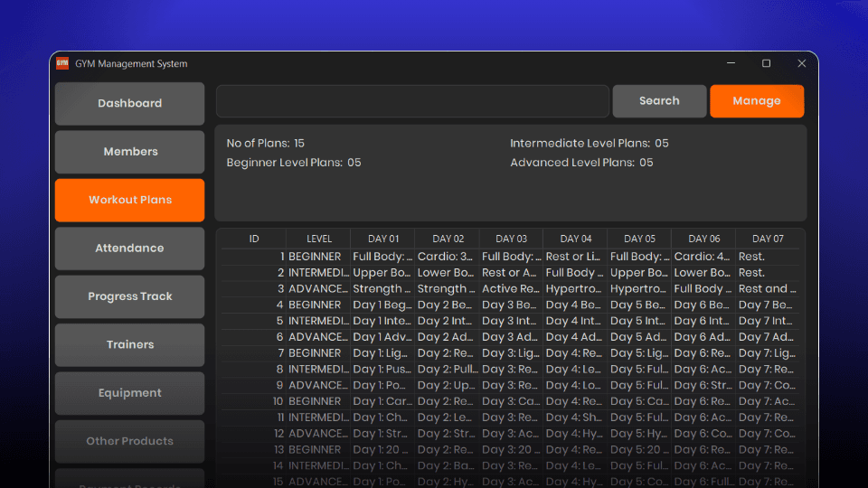Click 'Day 2: Up...' cell in row 9
868x488 pixels.
(x=447, y=385)
